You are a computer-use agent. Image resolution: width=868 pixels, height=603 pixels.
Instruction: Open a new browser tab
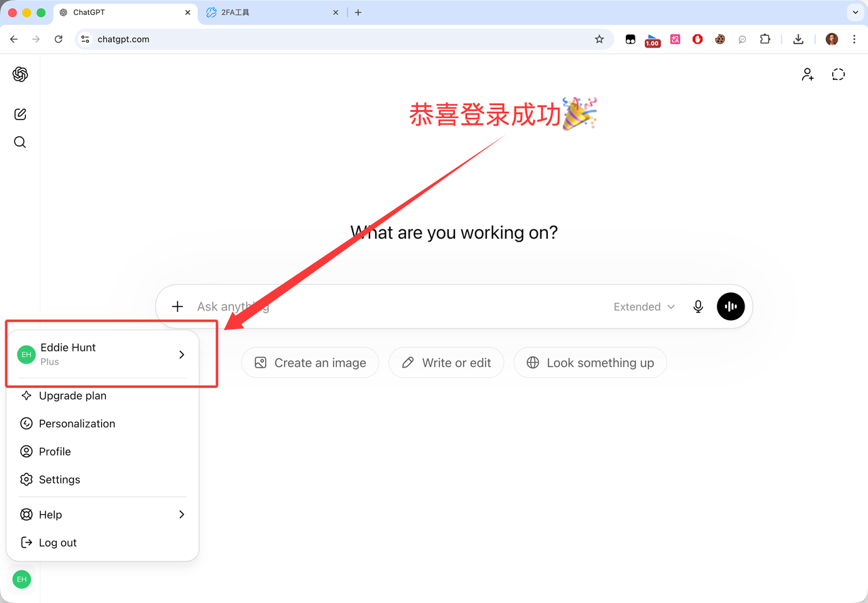click(358, 12)
